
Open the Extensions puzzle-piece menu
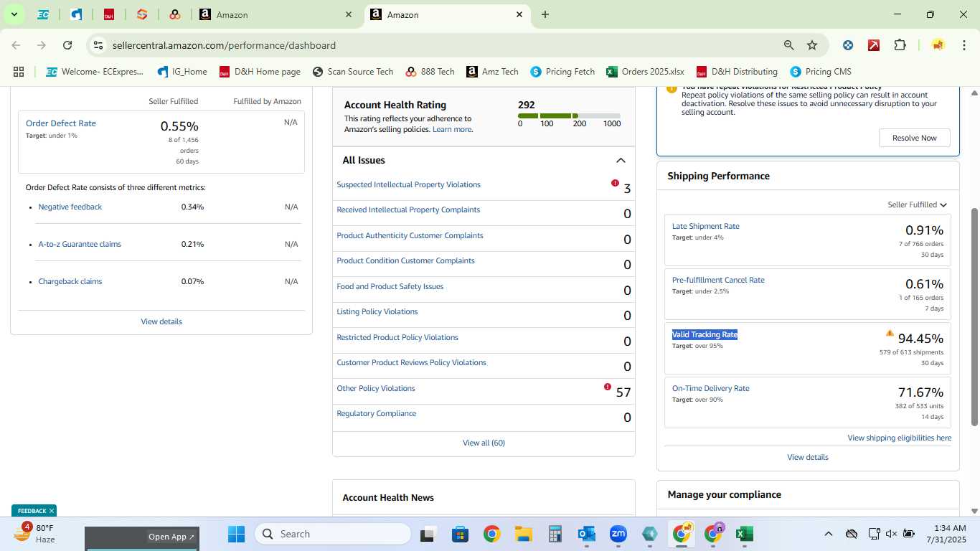900,45
